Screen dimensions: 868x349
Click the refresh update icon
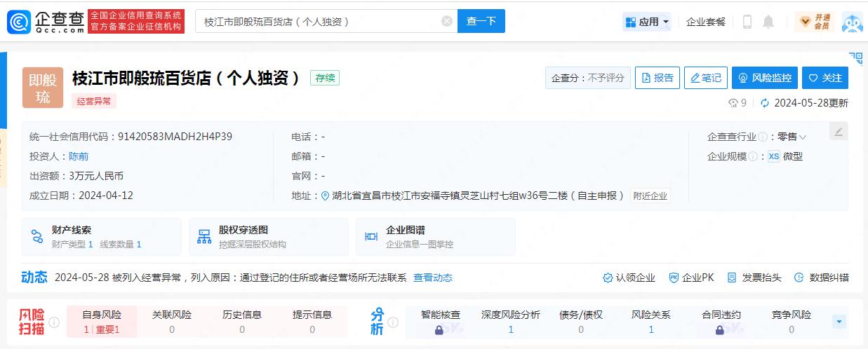[x=765, y=103]
